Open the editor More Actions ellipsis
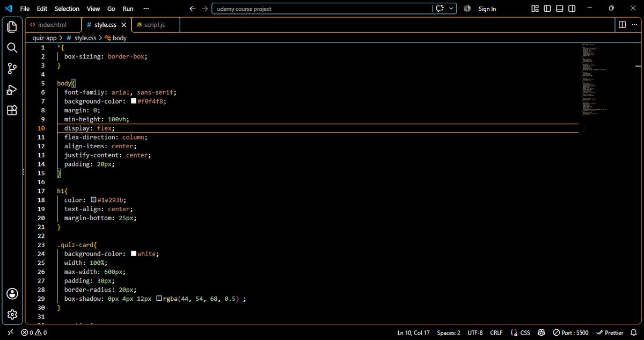 [634, 25]
